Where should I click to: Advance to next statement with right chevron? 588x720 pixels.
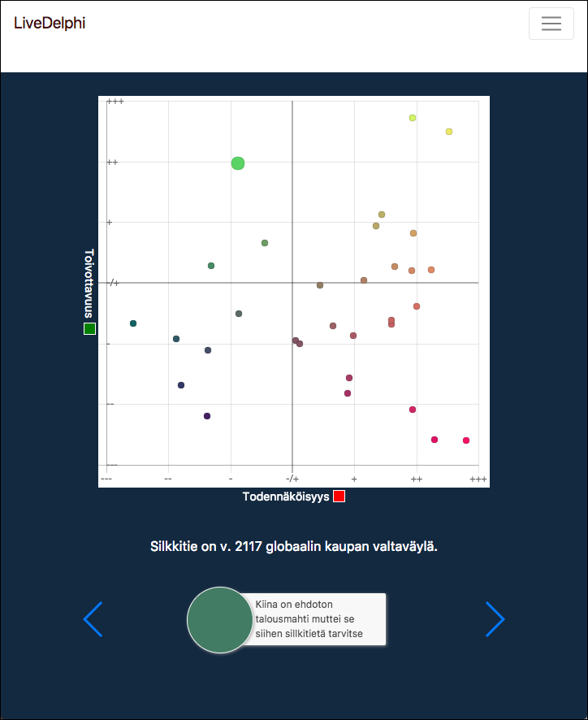[x=495, y=619]
